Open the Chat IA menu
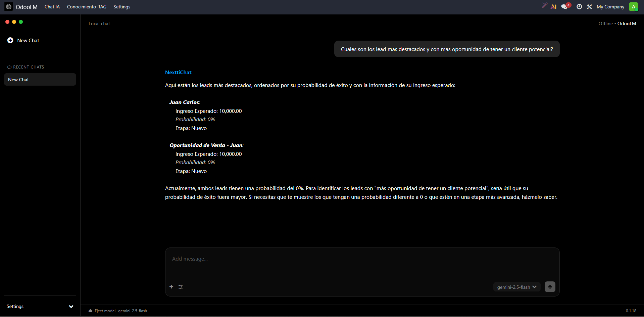The width and height of the screenshot is (644, 317). (52, 7)
